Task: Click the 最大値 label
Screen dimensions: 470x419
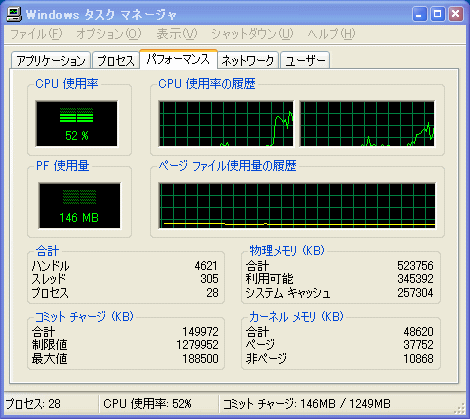Action: (50, 359)
